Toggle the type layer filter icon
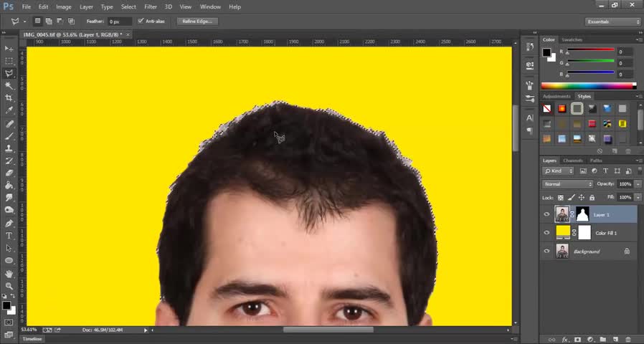644x344 pixels. pyautogui.click(x=605, y=171)
